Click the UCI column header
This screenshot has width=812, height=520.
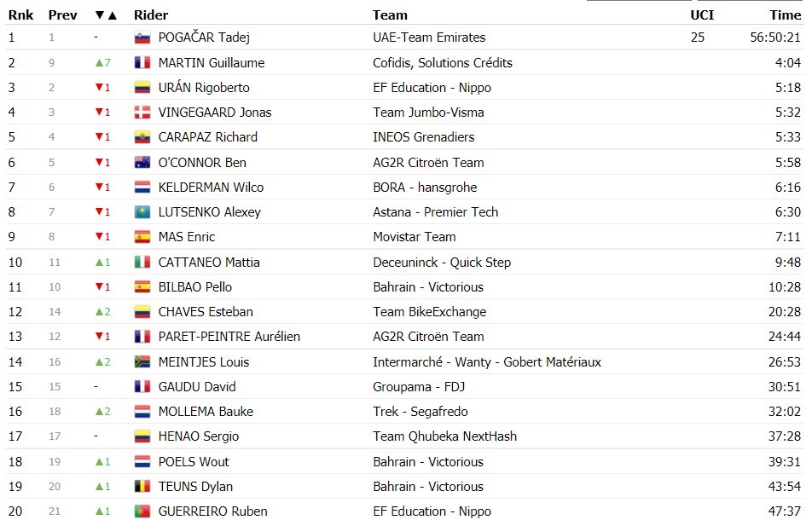[702, 15]
